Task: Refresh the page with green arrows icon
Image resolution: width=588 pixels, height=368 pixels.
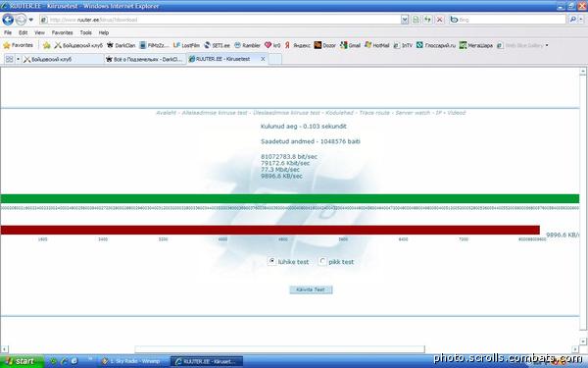Action: point(427,20)
